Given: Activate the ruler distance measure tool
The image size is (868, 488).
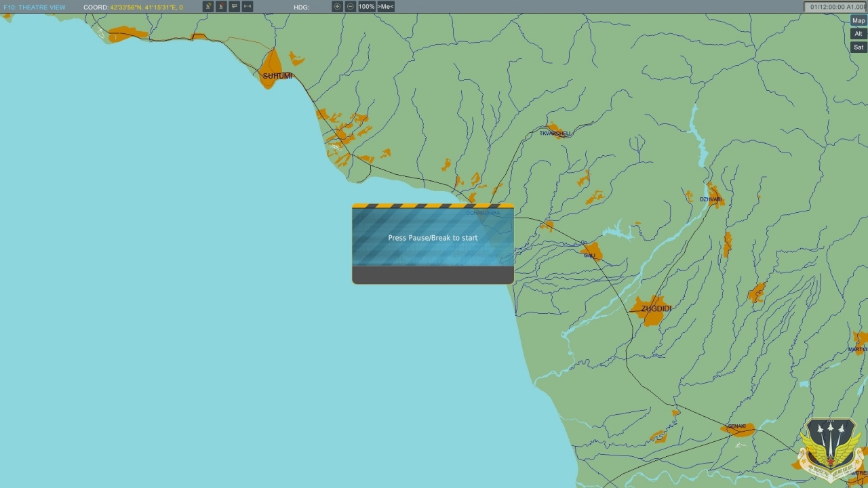Looking at the screenshot, I should tap(248, 6).
